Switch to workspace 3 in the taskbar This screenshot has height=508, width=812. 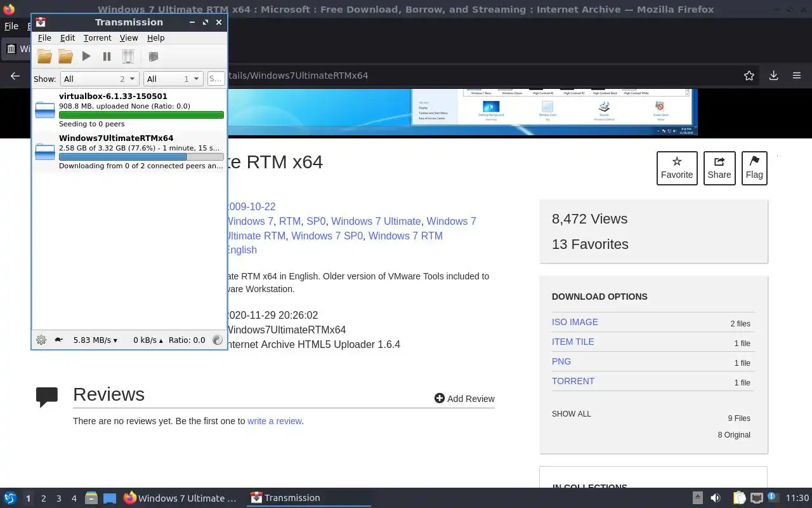(x=58, y=498)
